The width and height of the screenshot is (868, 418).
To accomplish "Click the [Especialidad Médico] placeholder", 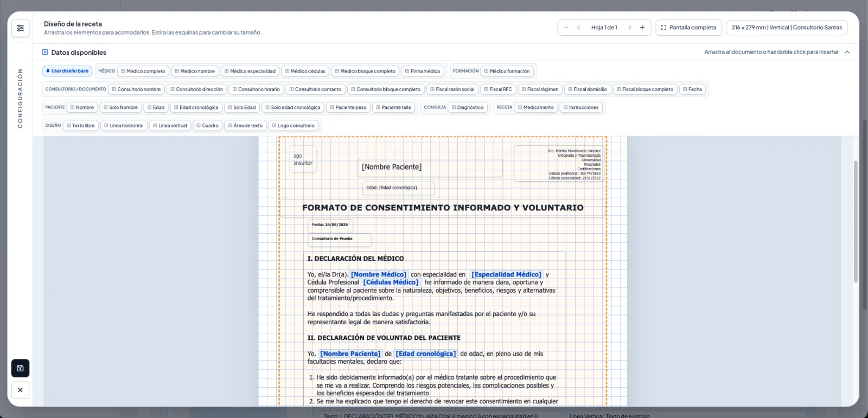I will coord(506,275).
